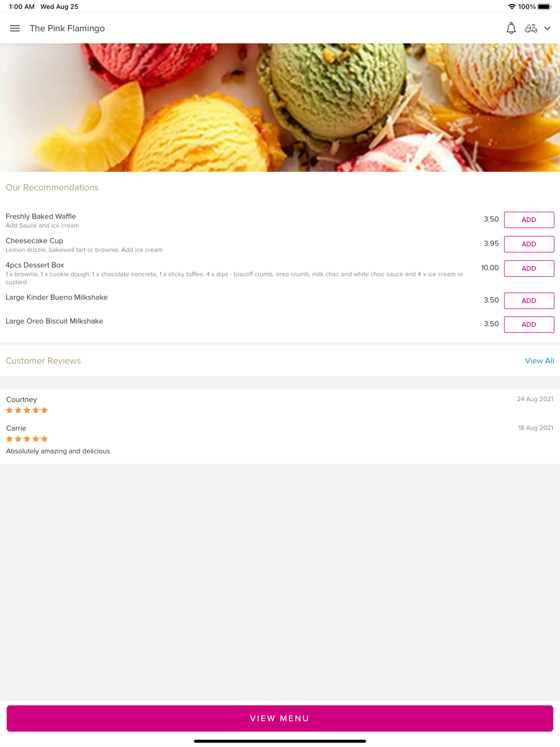Select The Pink Flamingo title
This screenshot has height=747, width=560.
(x=67, y=29)
